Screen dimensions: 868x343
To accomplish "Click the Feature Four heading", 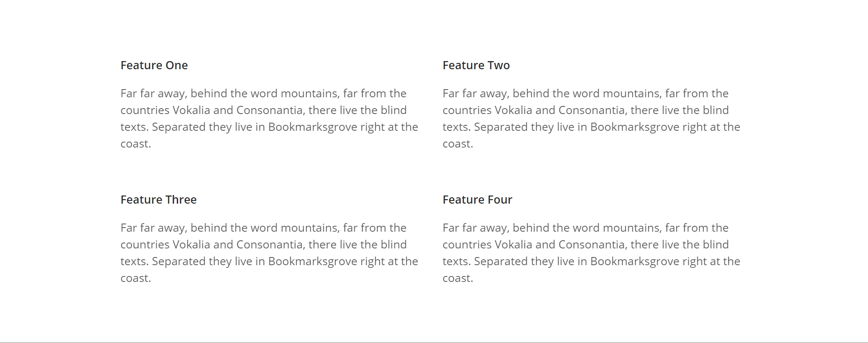I will [477, 200].
